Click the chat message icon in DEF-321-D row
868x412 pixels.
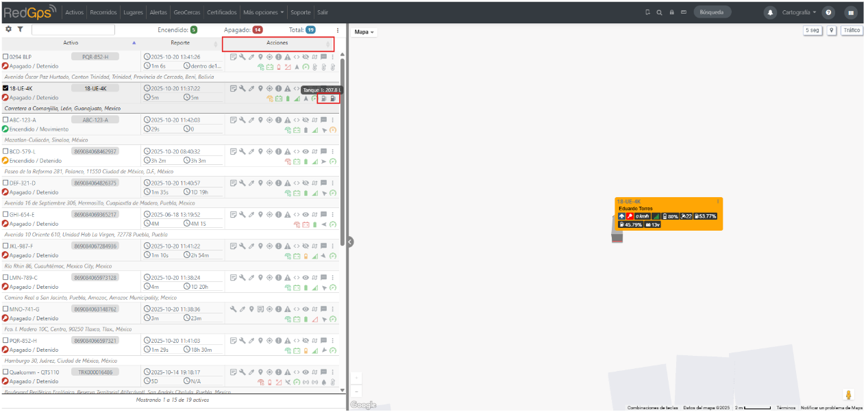pos(323,183)
